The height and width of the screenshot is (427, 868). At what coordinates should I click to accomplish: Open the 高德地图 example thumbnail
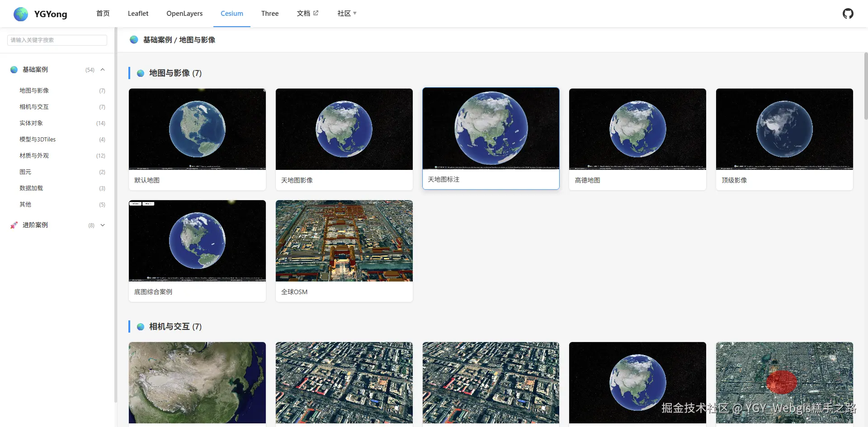637,129
